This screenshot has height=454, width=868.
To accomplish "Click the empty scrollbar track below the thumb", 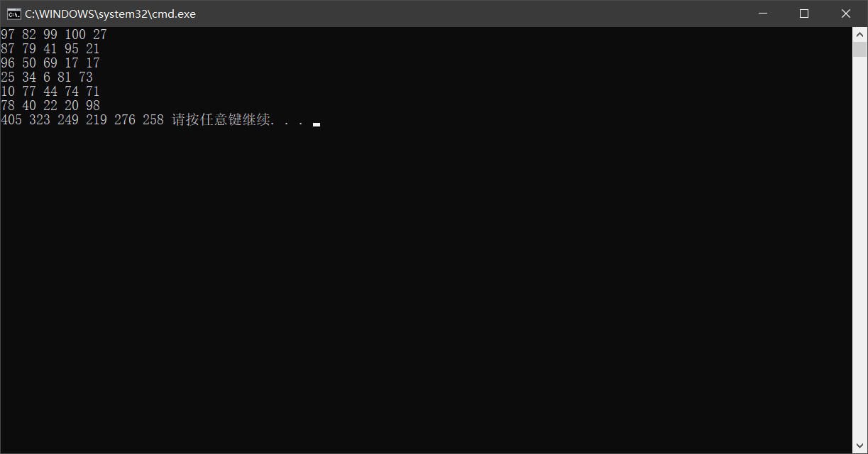I will [x=859, y=249].
